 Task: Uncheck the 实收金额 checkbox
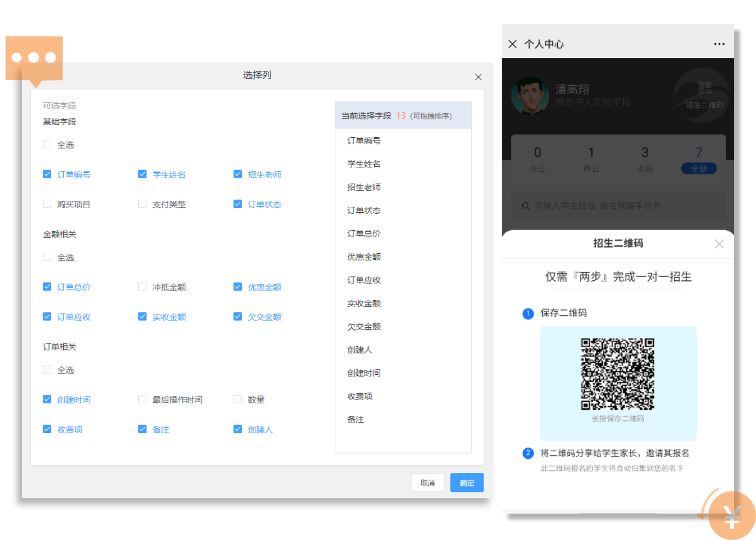[142, 316]
